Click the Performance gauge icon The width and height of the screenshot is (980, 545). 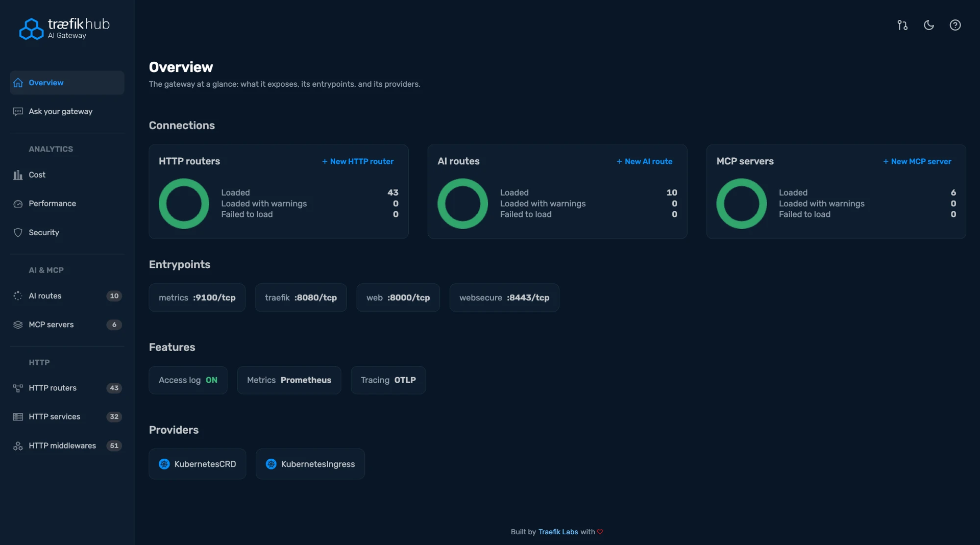click(x=18, y=204)
